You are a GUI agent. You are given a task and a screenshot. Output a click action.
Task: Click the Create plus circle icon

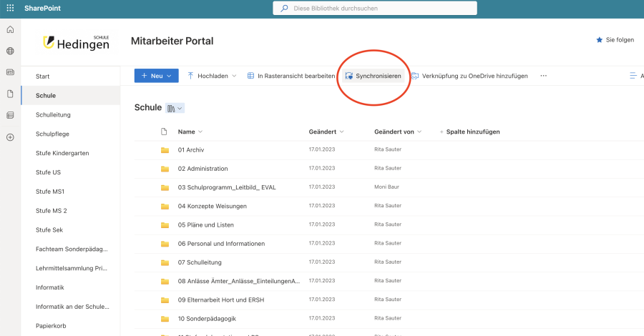point(10,137)
